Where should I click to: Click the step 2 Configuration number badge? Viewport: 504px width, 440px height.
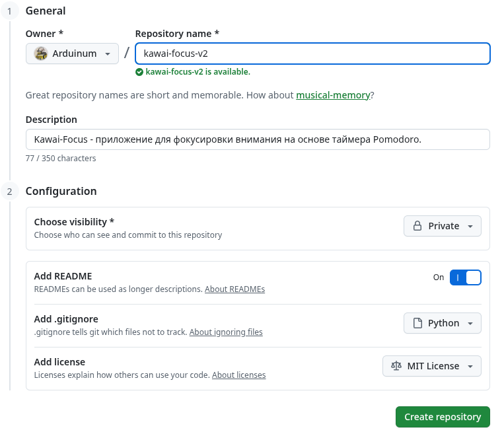[x=9, y=192]
